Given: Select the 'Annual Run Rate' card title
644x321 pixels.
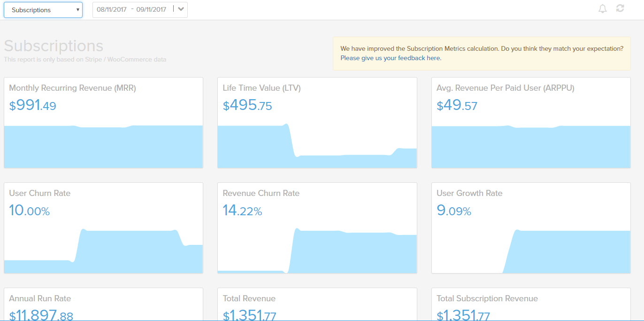Looking at the screenshot, I should point(40,298).
